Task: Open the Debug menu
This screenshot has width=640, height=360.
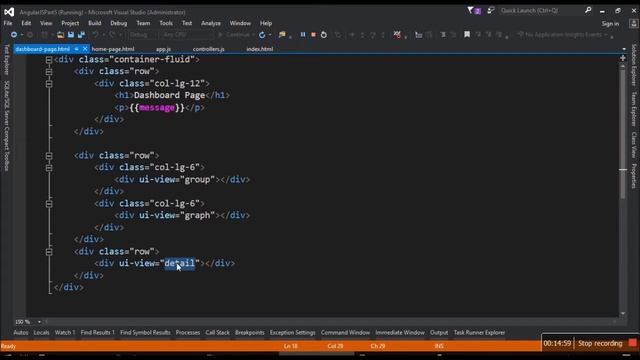Action: (x=119, y=23)
